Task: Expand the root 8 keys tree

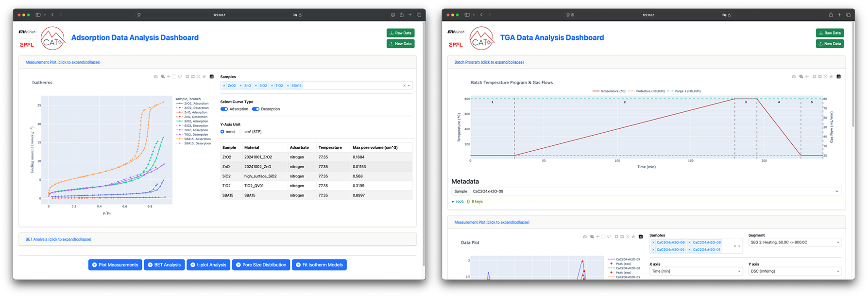Action: [453, 201]
